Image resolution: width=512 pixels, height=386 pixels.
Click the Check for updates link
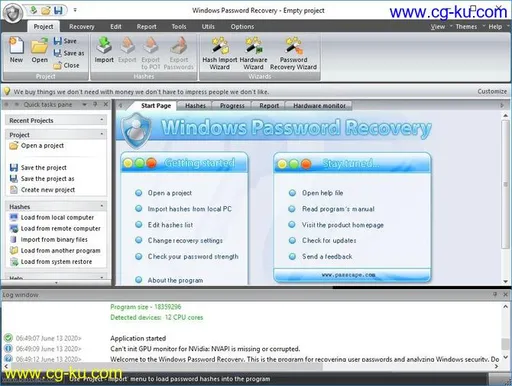329,241
